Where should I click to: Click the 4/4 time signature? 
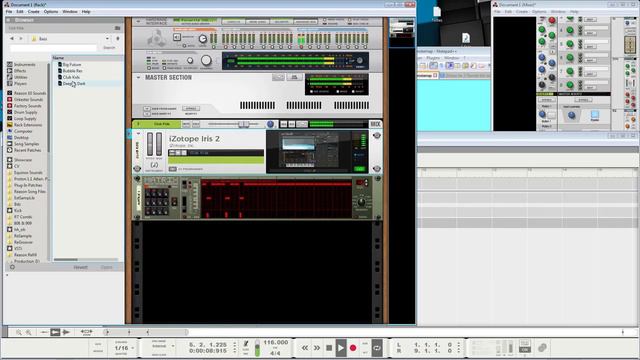(x=275, y=353)
